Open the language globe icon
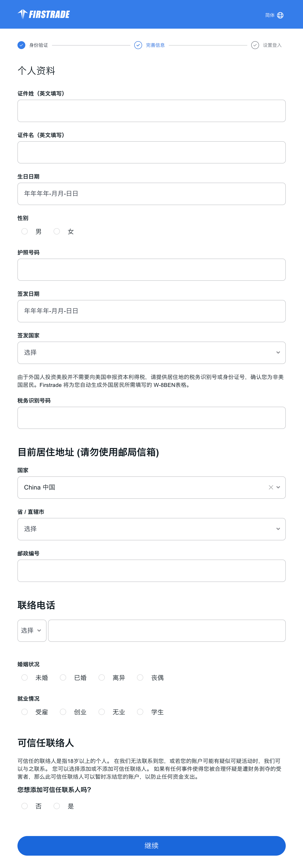Screen dimensions: 303x868 pos(280,15)
